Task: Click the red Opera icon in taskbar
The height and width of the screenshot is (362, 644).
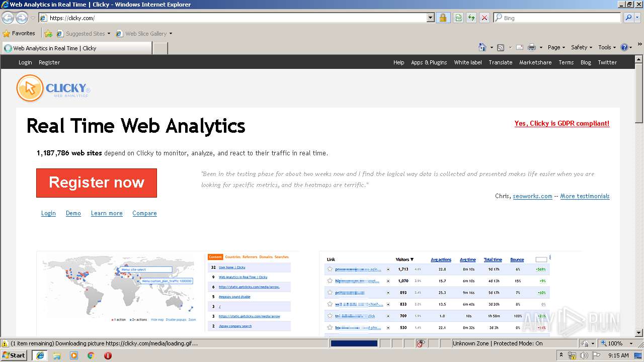Action: 108,355
